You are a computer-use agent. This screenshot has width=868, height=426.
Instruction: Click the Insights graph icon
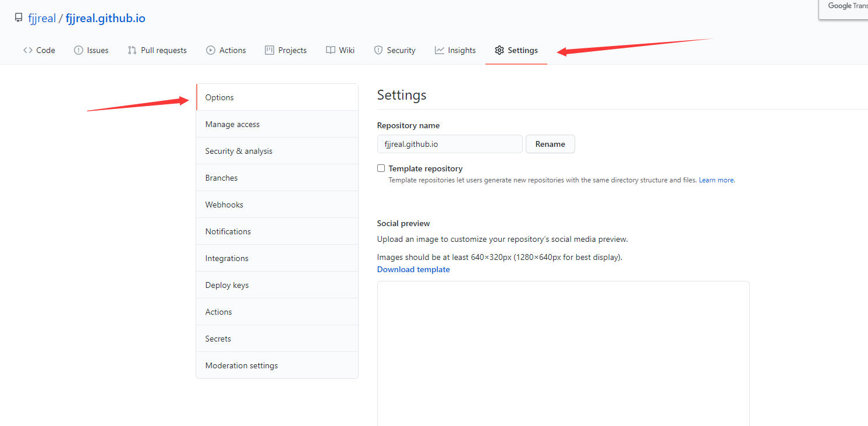click(x=438, y=50)
